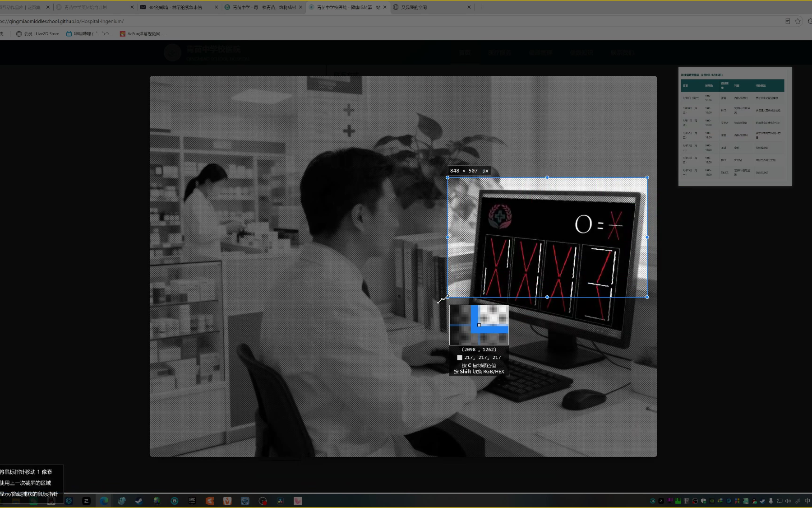Click the volume speaker tray icon
The width and height of the screenshot is (812, 508).
pyautogui.click(x=788, y=501)
